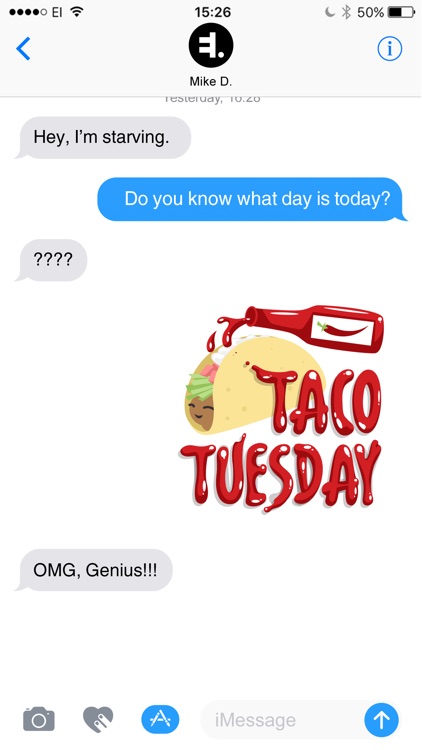Tap the battery indicator icon
The height and width of the screenshot is (750, 422).
pos(401,12)
